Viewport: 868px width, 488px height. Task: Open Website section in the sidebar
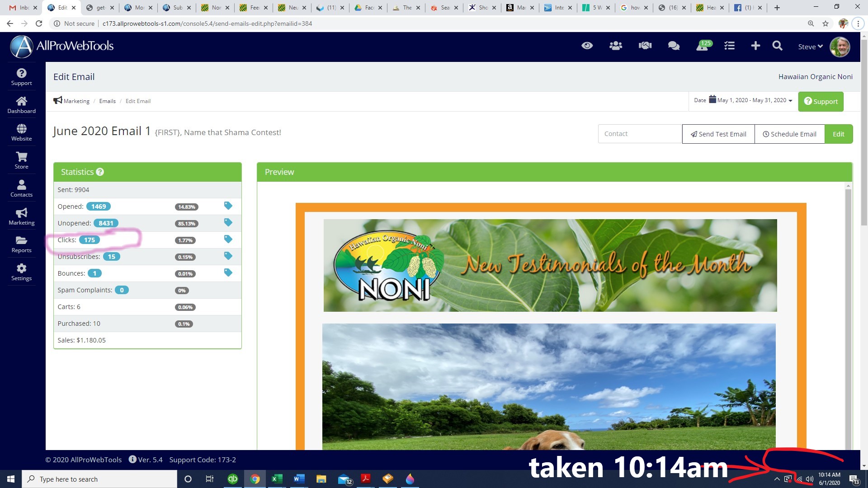click(x=21, y=132)
